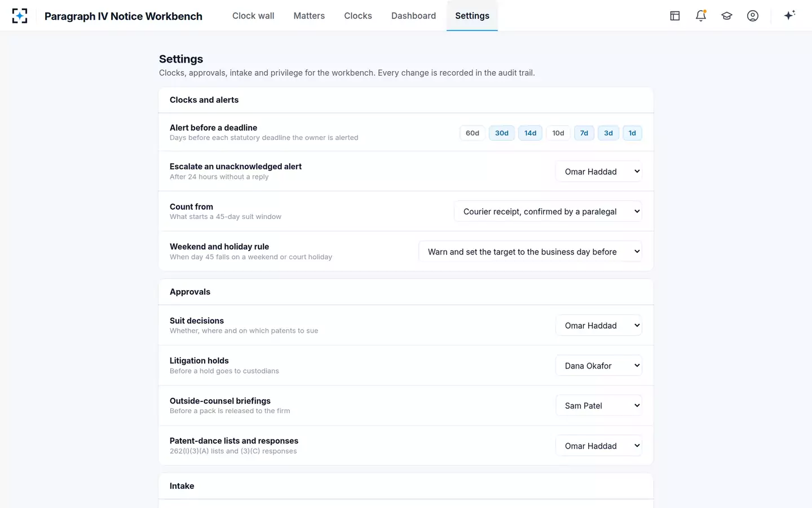Screen dimensions: 812x508
Task: Click the Approvals section heading
Action: tap(190, 292)
